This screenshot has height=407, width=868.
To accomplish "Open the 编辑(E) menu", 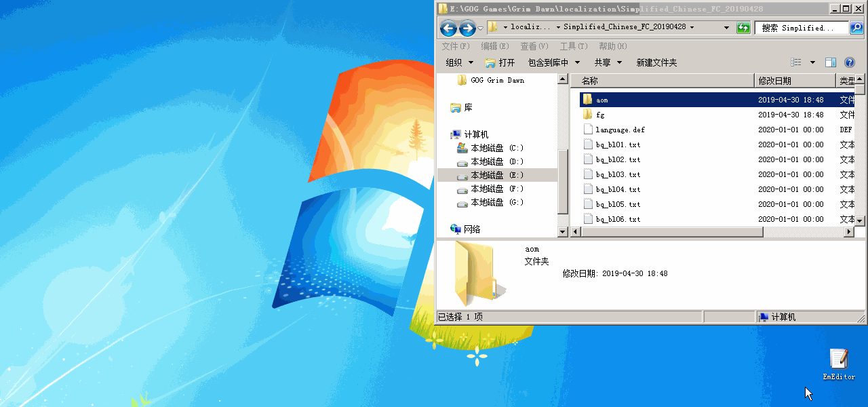I will pyautogui.click(x=495, y=46).
